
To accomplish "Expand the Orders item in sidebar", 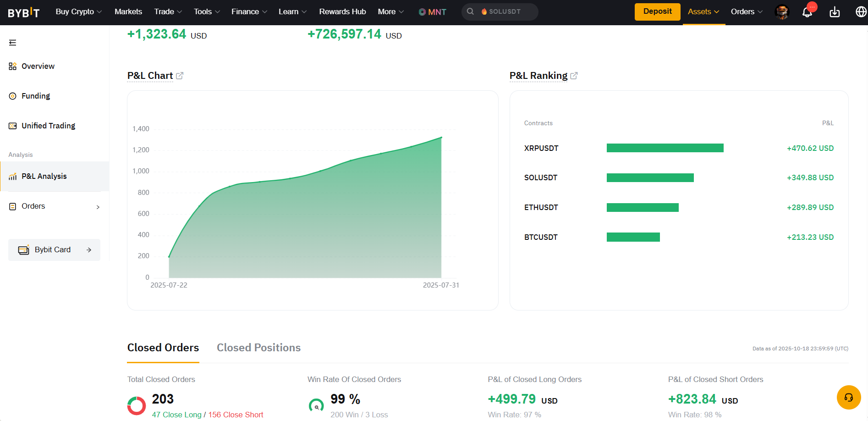I will click(x=98, y=207).
